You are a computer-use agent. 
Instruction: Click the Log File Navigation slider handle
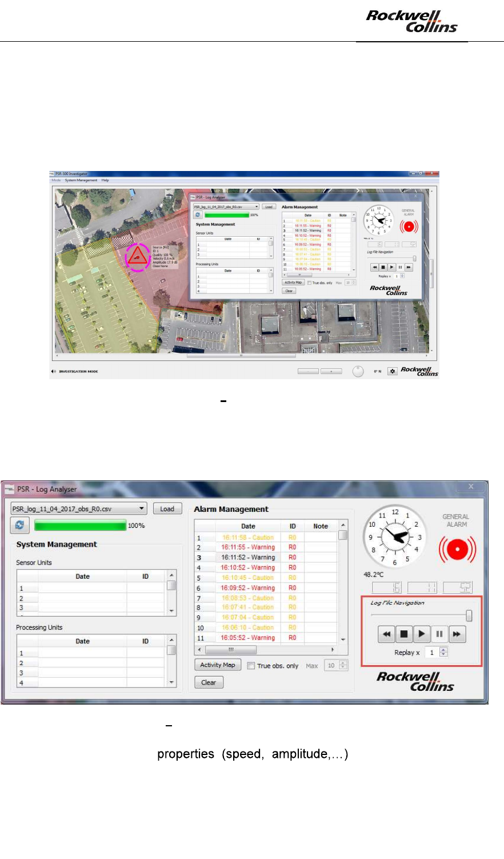(469, 615)
